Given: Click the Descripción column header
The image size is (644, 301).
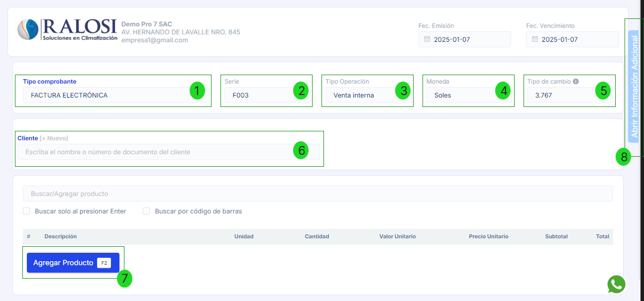Looking at the screenshot, I should pyautogui.click(x=61, y=236).
